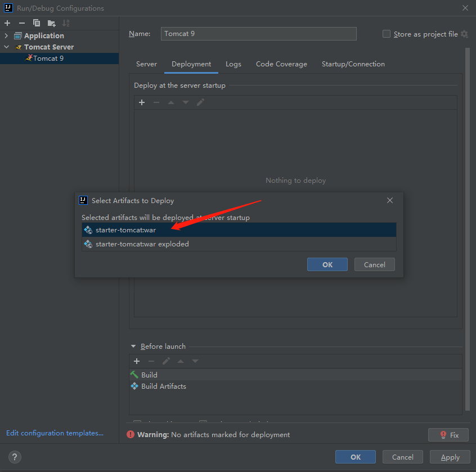Image resolution: width=476 pixels, height=472 pixels.
Task: Enable Store as project file checkbox
Action: (387, 34)
